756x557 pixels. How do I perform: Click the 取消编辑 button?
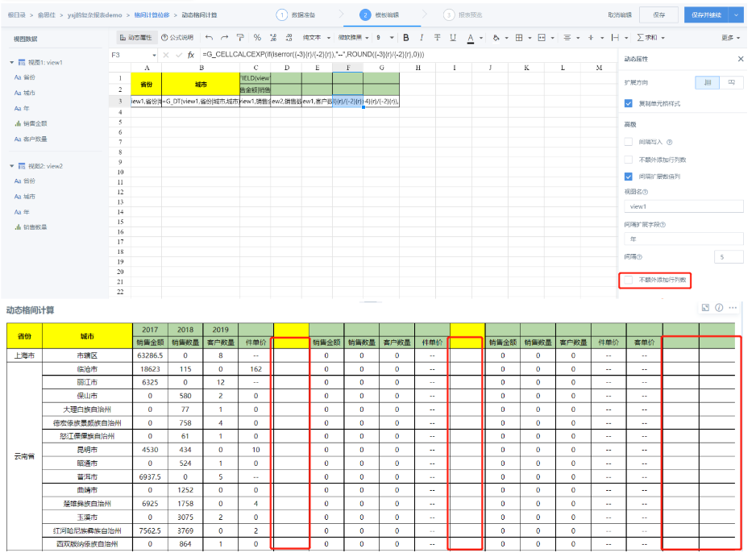pos(620,15)
